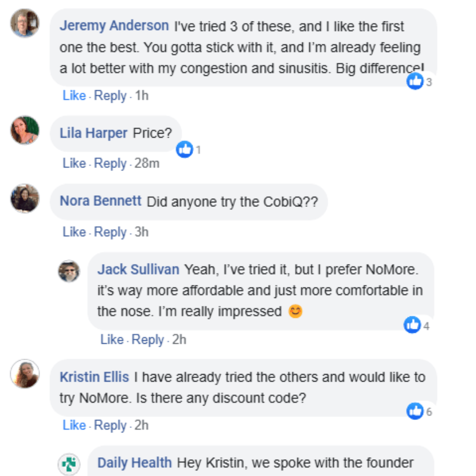Reply to Kristin Ellis's discount question
Viewport: 476px width, 476px height.
click(110, 425)
